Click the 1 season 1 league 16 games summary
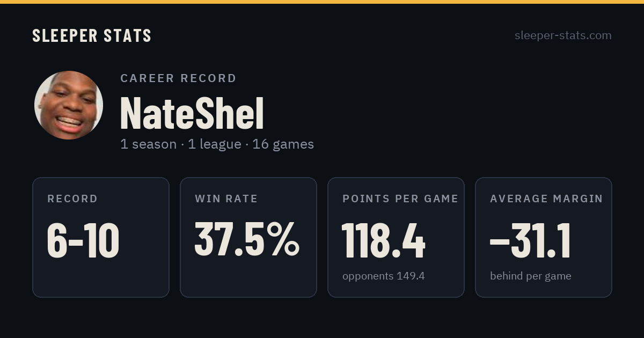 [217, 144]
